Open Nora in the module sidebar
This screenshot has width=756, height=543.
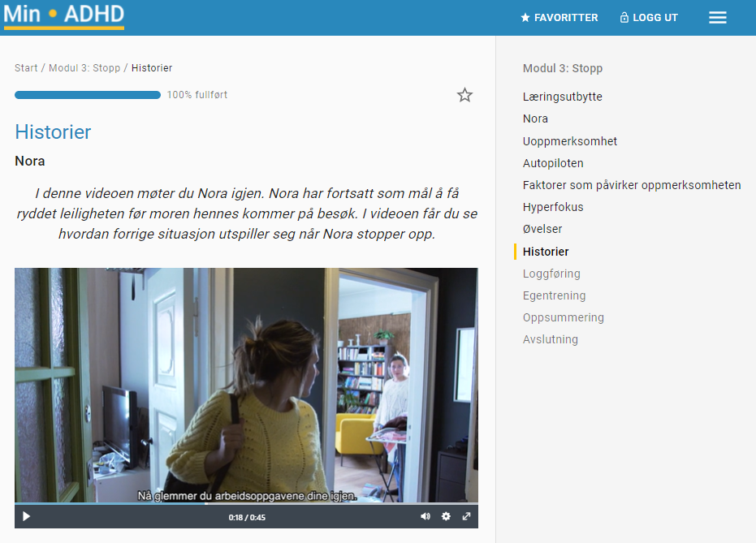pyautogui.click(x=535, y=119)
